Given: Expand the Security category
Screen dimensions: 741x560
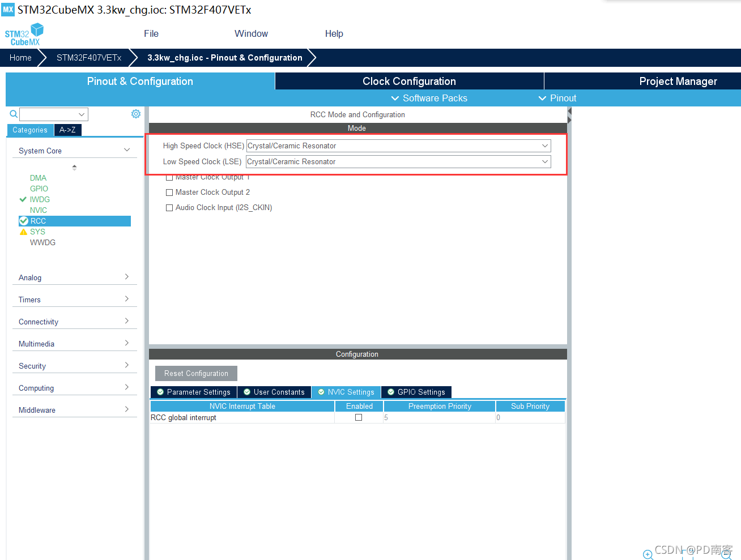Looking at the screenshot, I should pos(74,366).
